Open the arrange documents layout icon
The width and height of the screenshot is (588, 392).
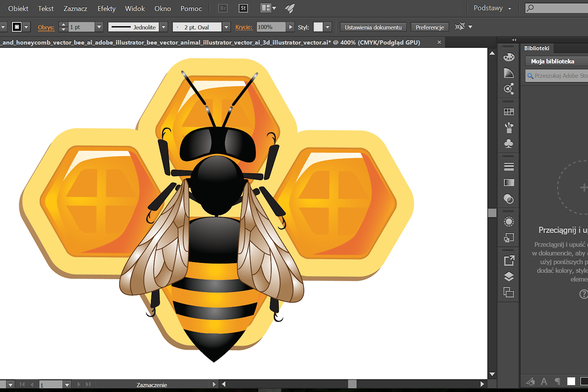pyautogui.click(x=268, y=8)
